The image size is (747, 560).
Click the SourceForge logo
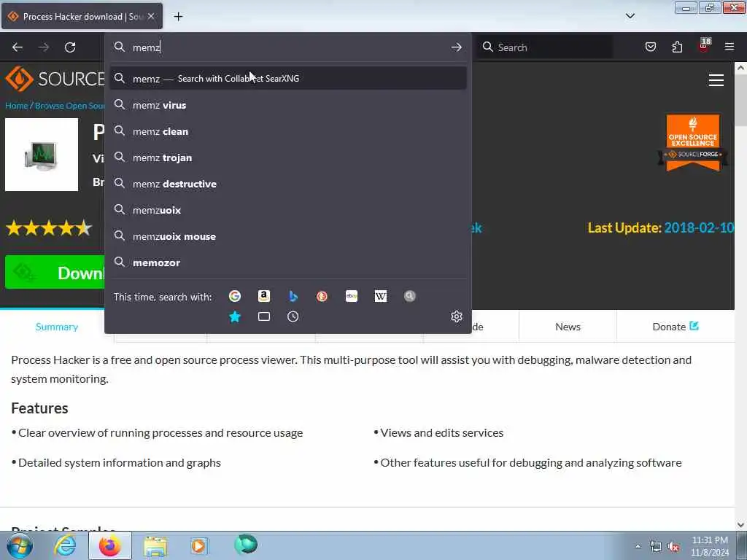click(55, 79)
